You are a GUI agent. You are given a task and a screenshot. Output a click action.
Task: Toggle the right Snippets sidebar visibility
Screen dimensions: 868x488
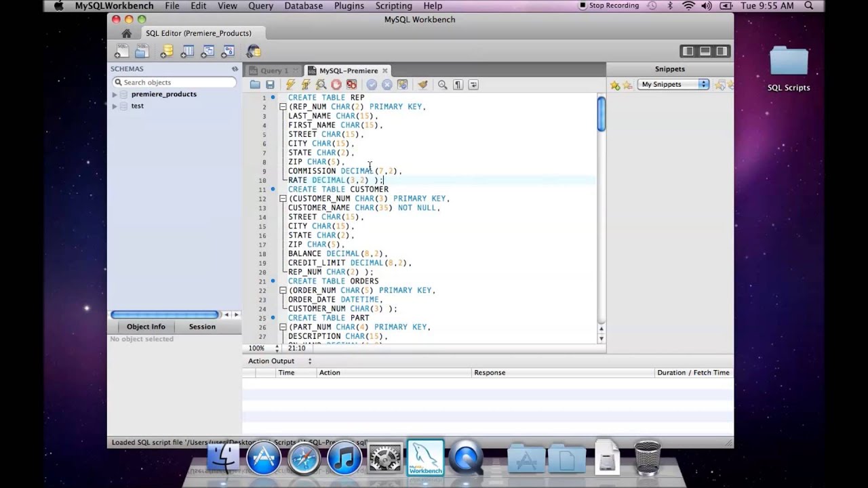tap(722, 51)
